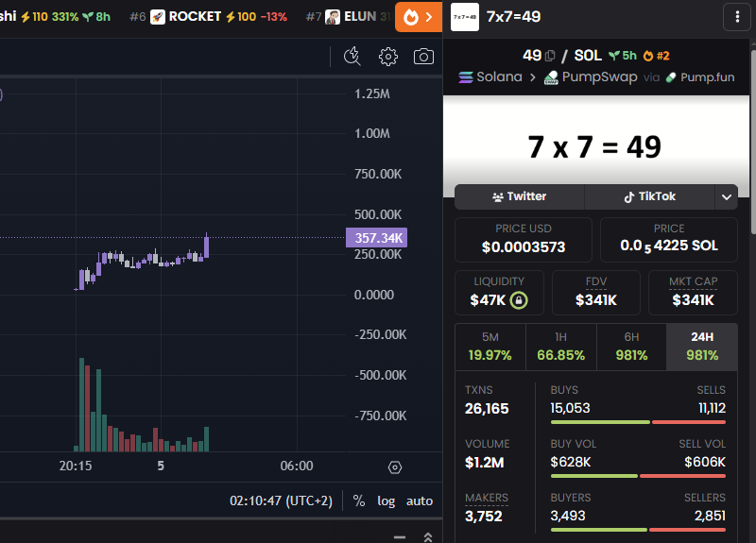Select the 24H timeframe tab
Viewport: 756px width, 543px height.
tap(702, 347)
